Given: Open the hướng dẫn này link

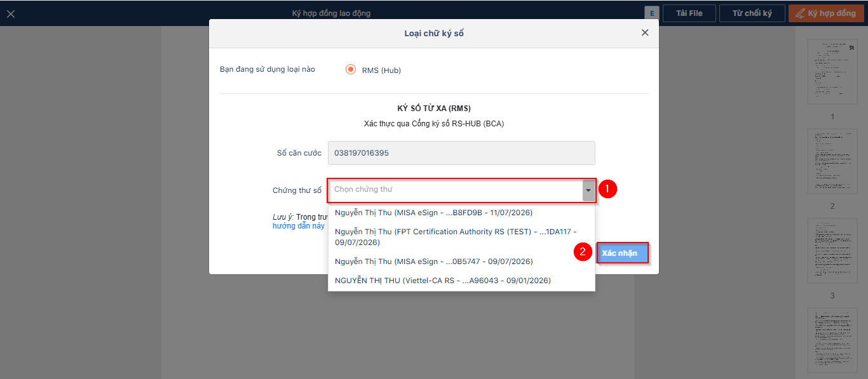Looking at the screenshot, I should tap(299, 226).
